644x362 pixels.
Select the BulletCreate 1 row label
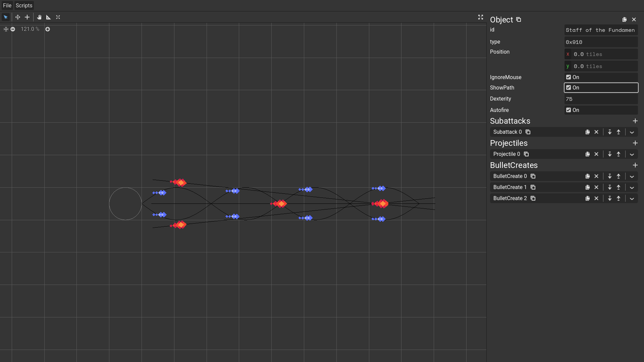(510, 187)
